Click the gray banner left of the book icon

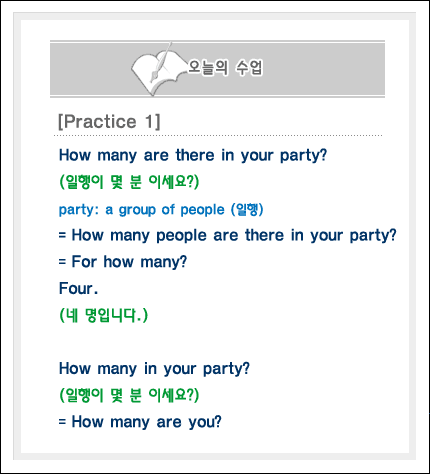coord(90,69)
